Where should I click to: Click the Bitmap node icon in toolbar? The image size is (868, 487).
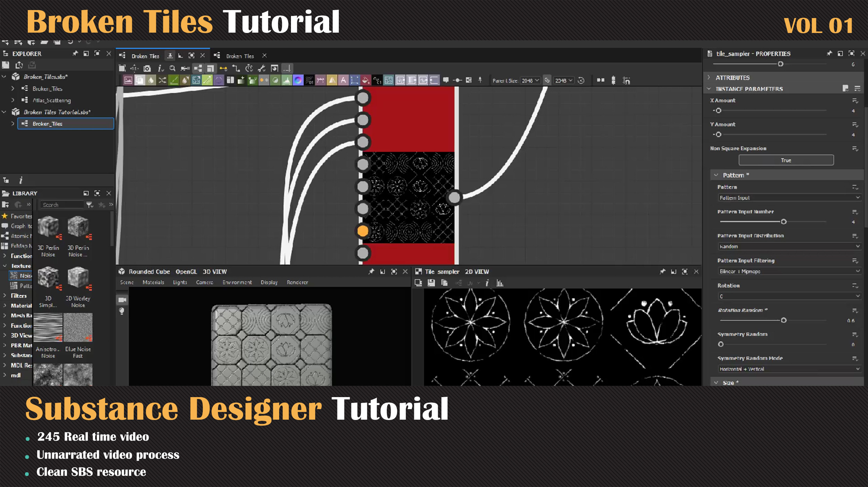[x=128, y=81]
